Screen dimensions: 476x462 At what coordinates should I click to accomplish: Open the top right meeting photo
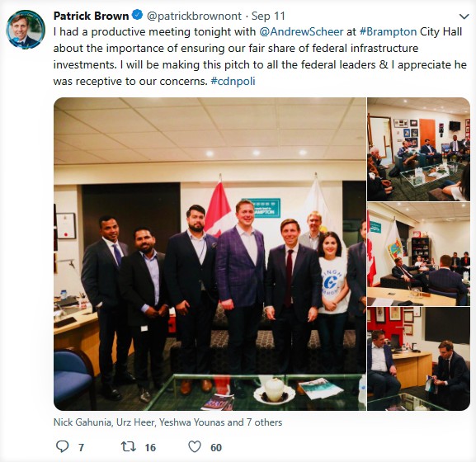click(x=418, y=149)
